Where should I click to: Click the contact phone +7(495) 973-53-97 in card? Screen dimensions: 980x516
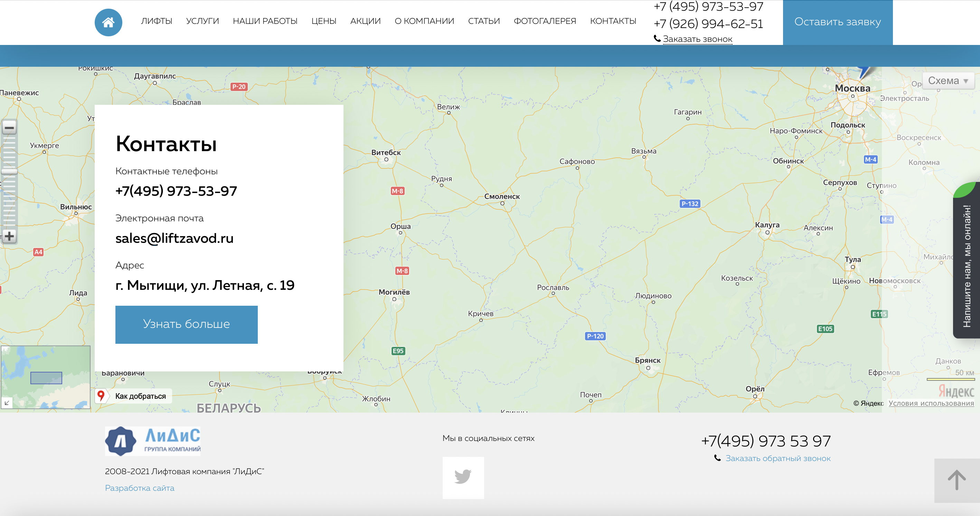coord(176,191)
